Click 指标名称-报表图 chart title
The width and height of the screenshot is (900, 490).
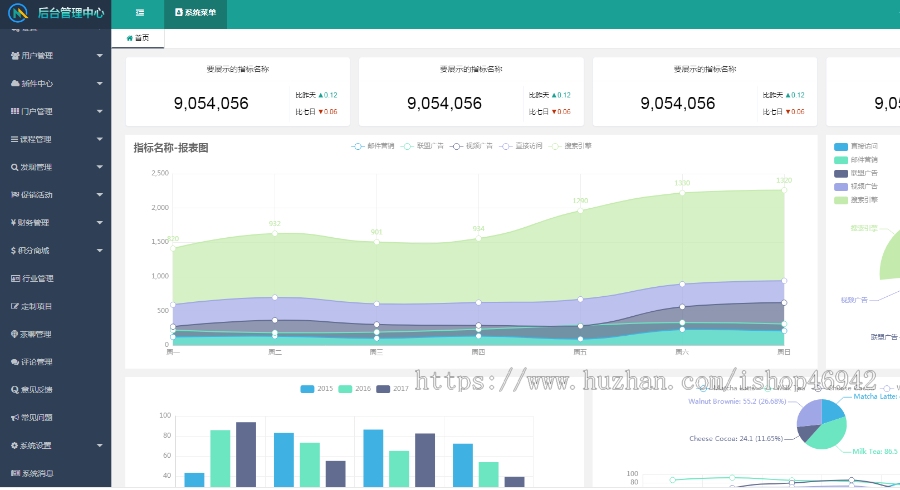(x=171, y=147)
